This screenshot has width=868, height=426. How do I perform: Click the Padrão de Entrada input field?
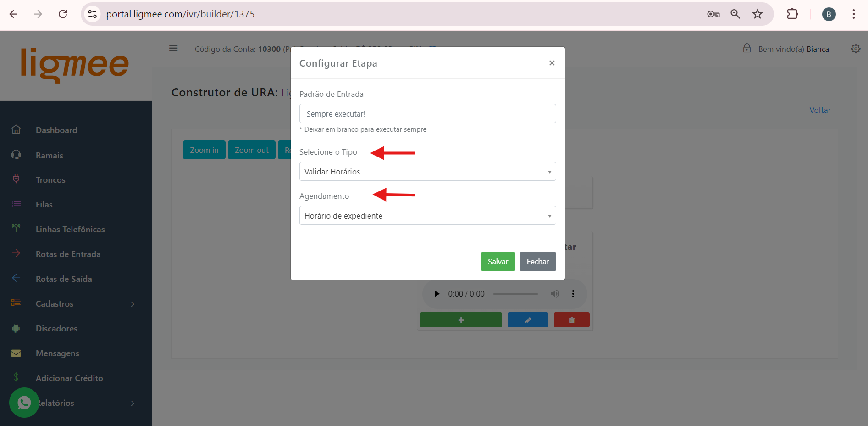[427, 114]
